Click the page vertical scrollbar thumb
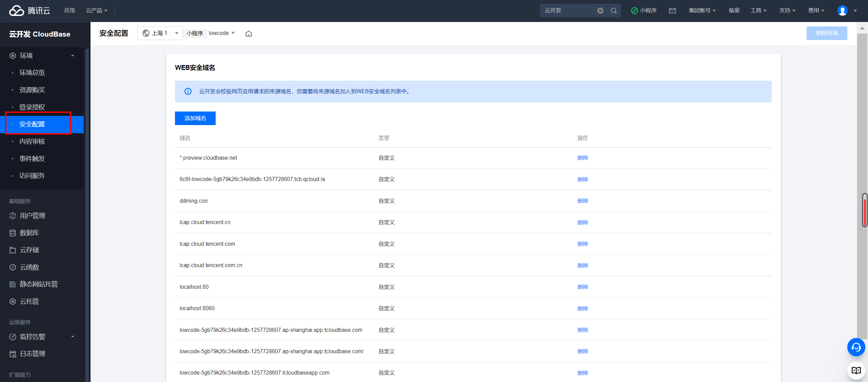 pos(865,210)
